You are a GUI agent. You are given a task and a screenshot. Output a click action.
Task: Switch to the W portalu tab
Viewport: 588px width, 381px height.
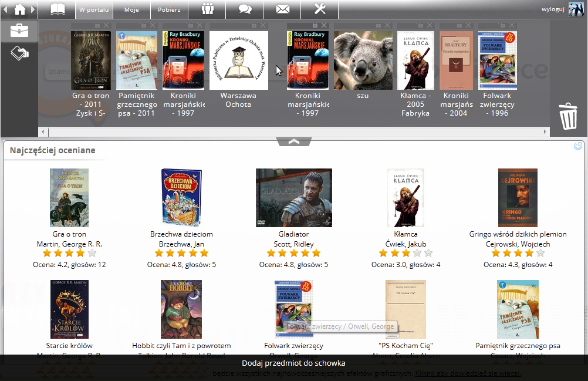pyautogui.click(x=94, y=9)
